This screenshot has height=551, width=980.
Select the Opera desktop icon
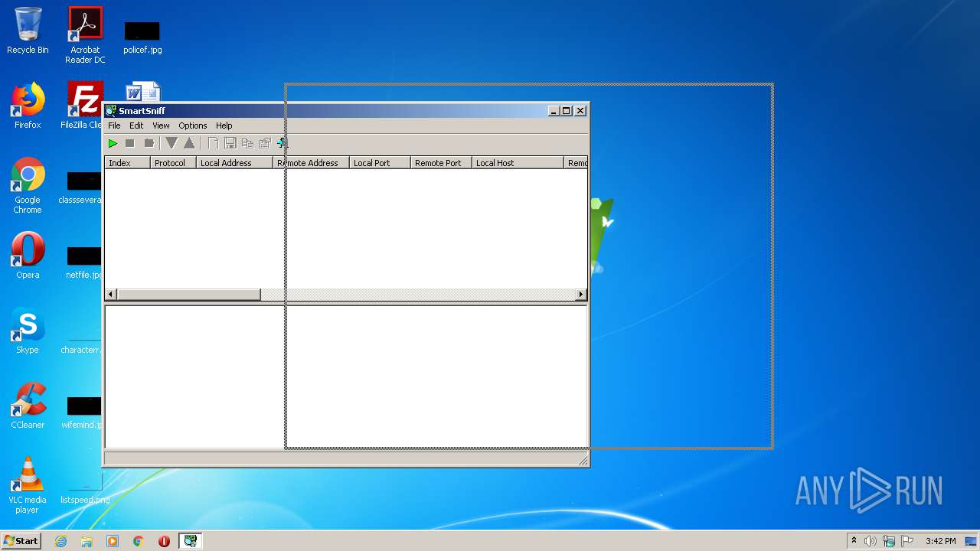[28, 256]
